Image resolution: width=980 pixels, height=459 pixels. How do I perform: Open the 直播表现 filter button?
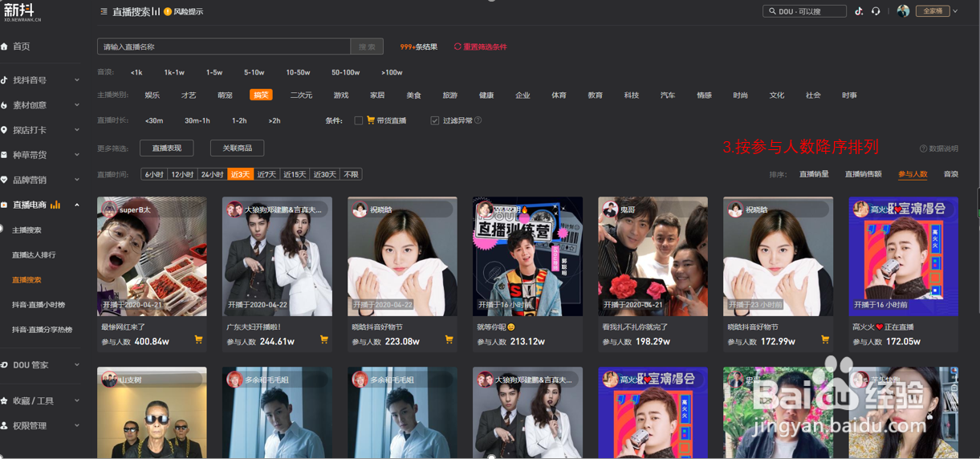click(x=167, y=148)
